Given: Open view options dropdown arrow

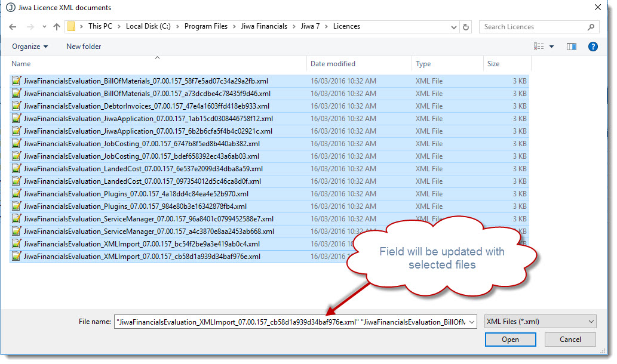Looking at the screenshot, I should [551, 47].
